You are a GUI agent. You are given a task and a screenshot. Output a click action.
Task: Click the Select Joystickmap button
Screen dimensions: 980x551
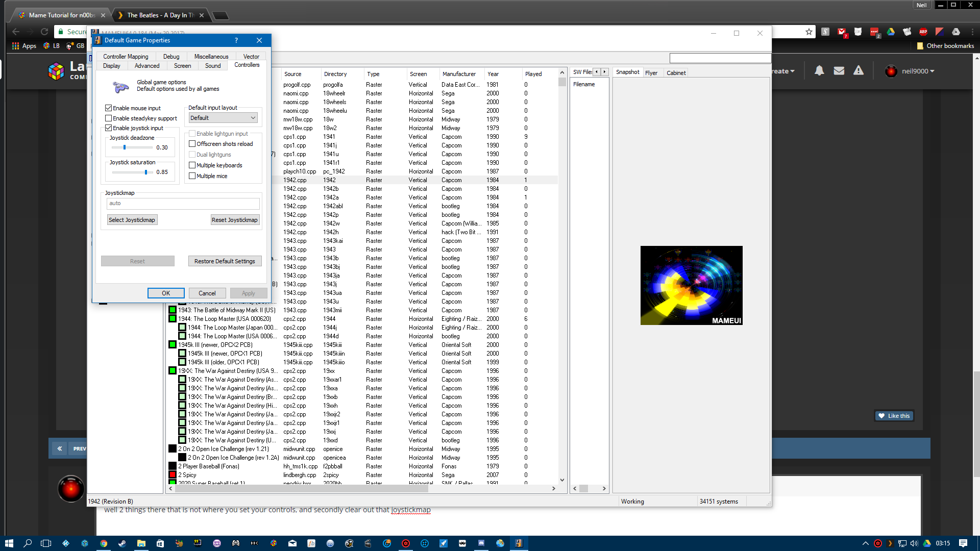pos(132,220)
